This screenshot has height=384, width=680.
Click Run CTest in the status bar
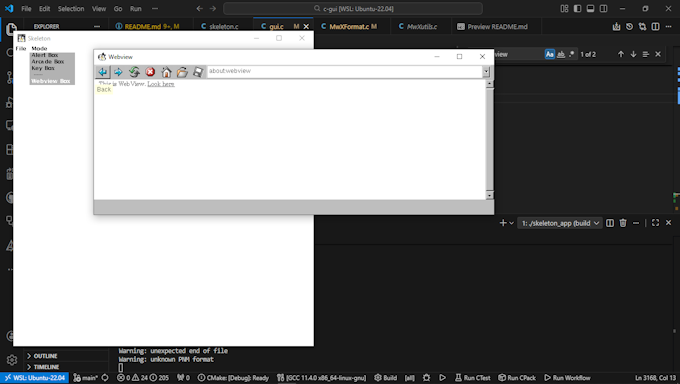[473, 378]
